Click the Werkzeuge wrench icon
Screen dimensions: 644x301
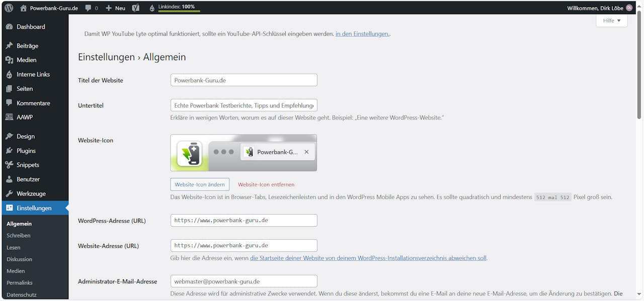tap(9, 193)
